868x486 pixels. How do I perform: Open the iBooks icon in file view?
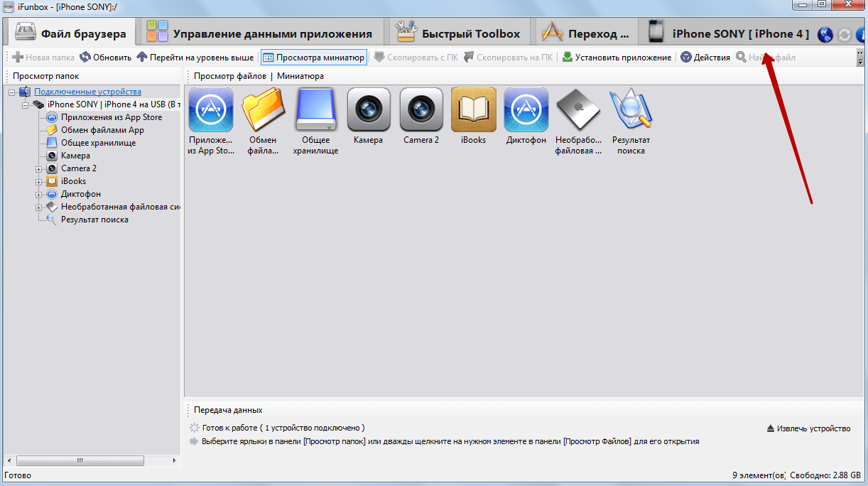(473, 110)
